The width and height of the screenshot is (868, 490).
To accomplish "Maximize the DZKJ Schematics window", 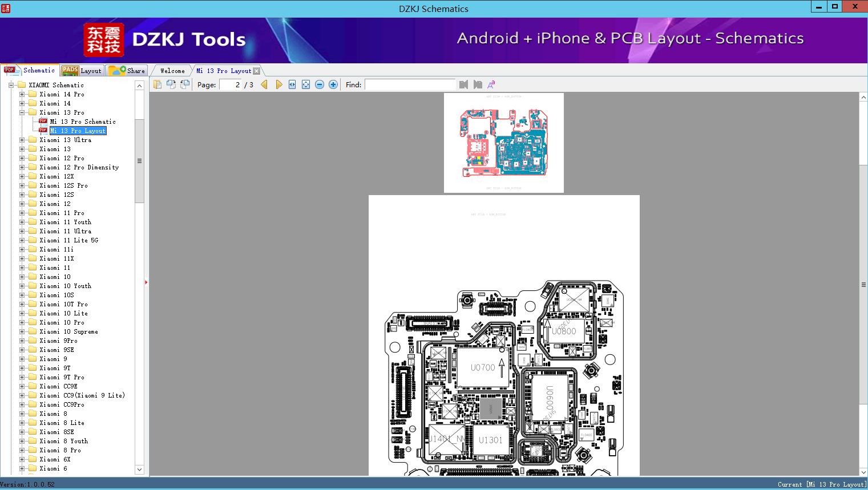I will pyautogui.click(x=835, y=7).
